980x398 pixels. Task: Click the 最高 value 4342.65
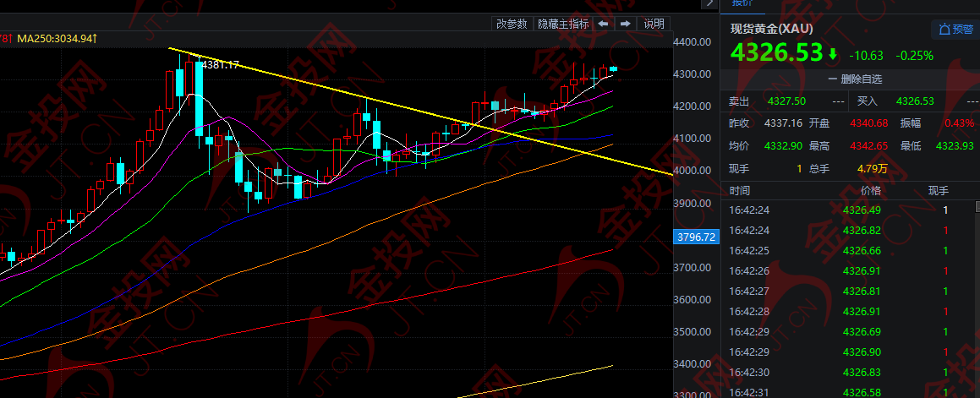[868, 145]
